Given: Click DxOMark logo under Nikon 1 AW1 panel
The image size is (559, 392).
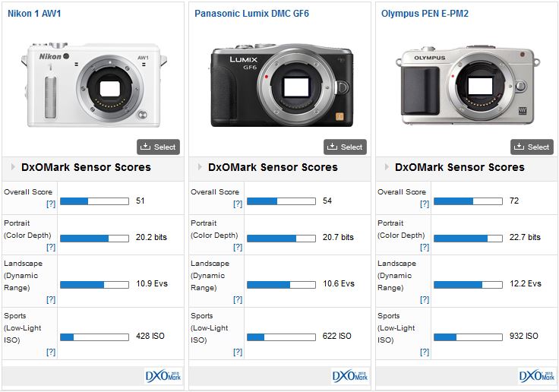Looking at the screenshot, I should click(163, 376).
